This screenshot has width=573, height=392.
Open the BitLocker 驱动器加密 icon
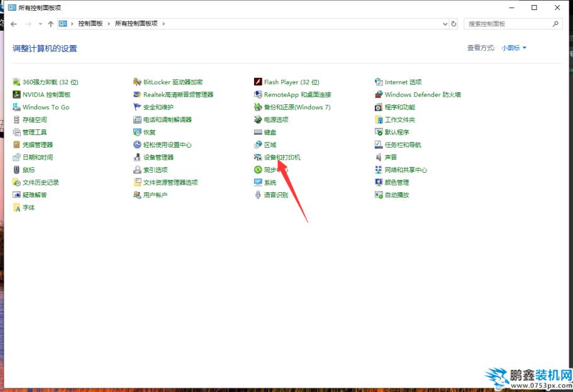pos(137,82)
